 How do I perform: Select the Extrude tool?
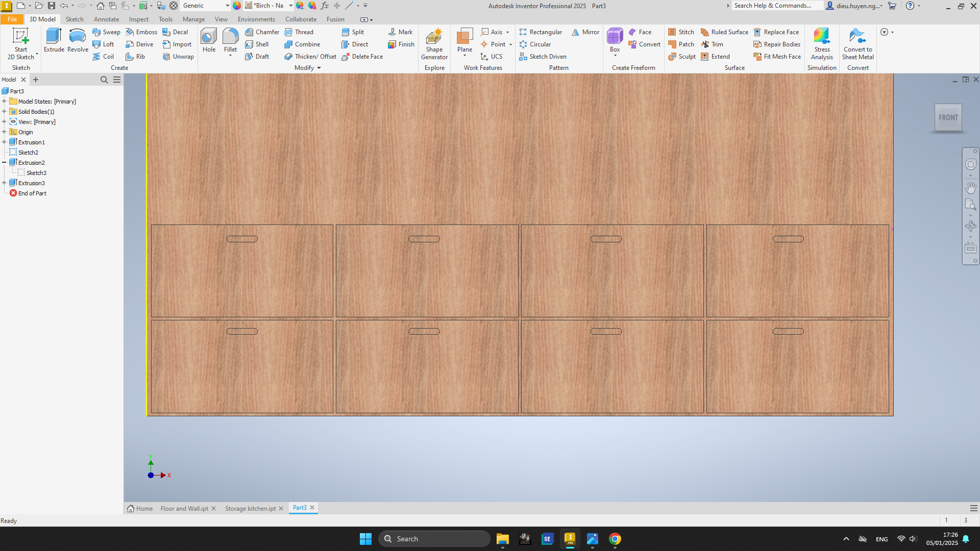(54, 40)
